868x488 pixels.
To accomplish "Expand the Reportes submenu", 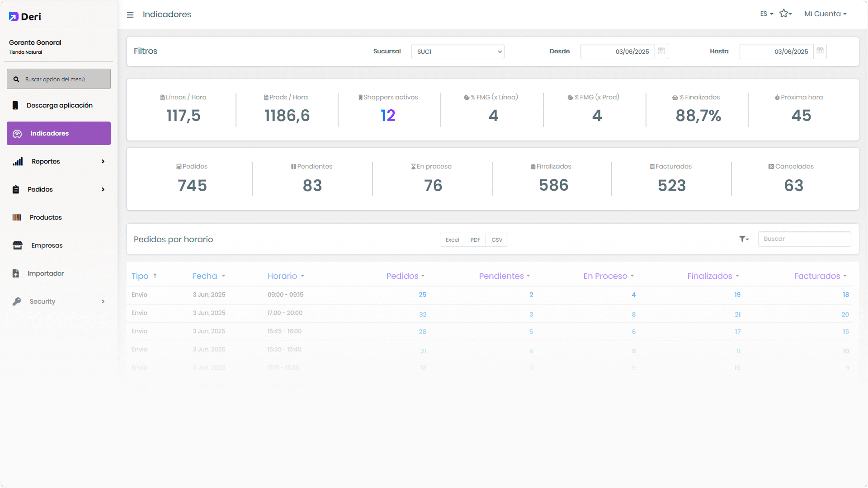I will (103, 161).
